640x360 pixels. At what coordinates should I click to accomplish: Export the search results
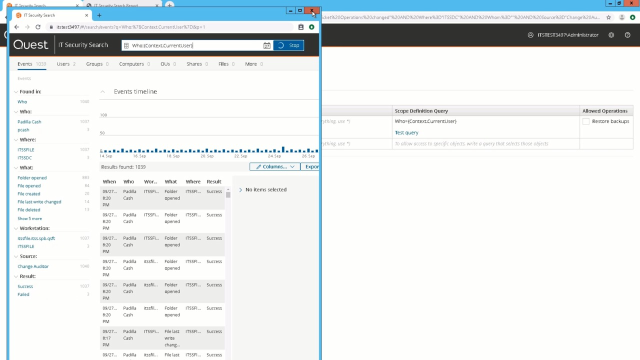coord(311,167)
